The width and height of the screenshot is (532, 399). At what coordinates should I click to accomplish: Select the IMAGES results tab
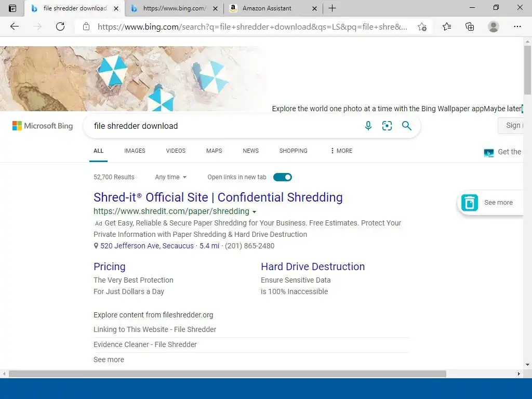[x=135, y=151]
